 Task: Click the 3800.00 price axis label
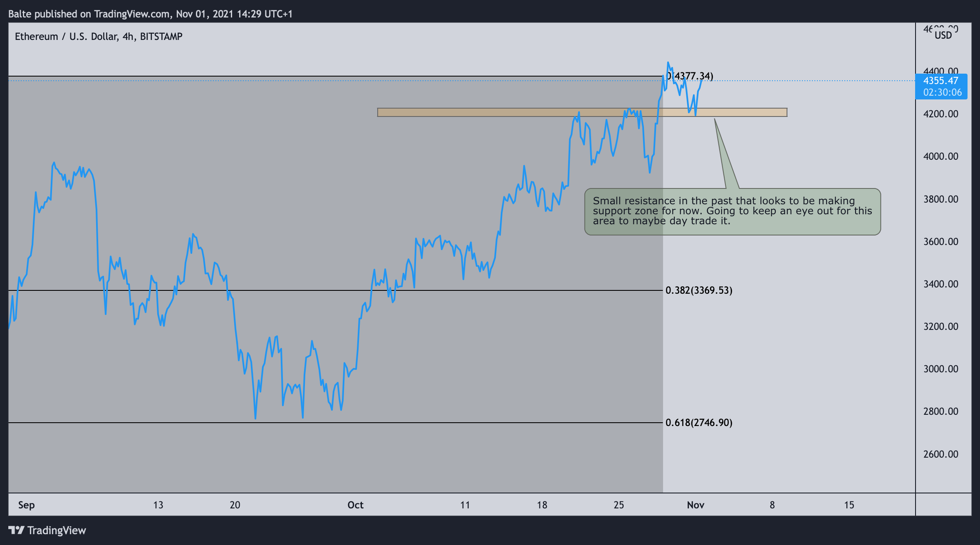pyautogui.click(x=940, y=199)
